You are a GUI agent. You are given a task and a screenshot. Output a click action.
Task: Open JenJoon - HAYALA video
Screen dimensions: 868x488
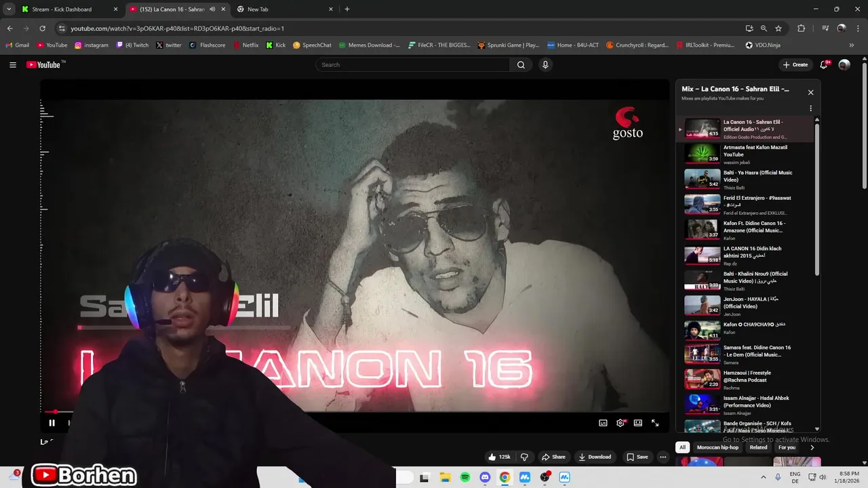click(746, 306)
